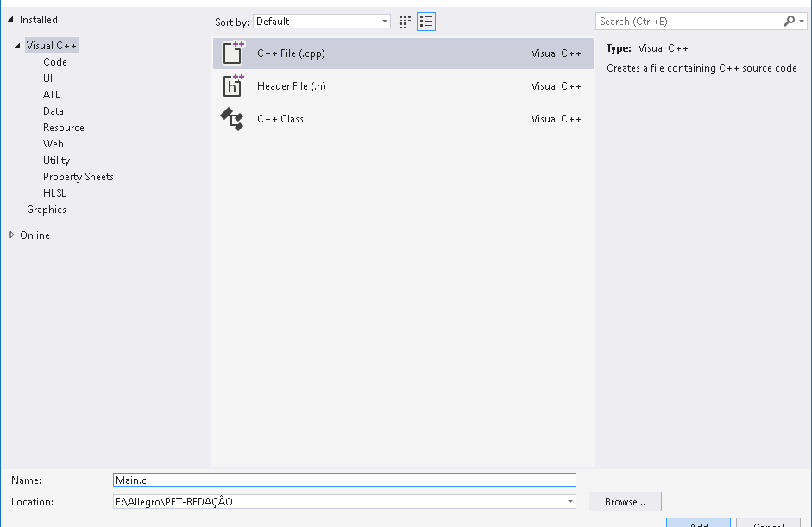Select the Graphics category

(47, 210)
